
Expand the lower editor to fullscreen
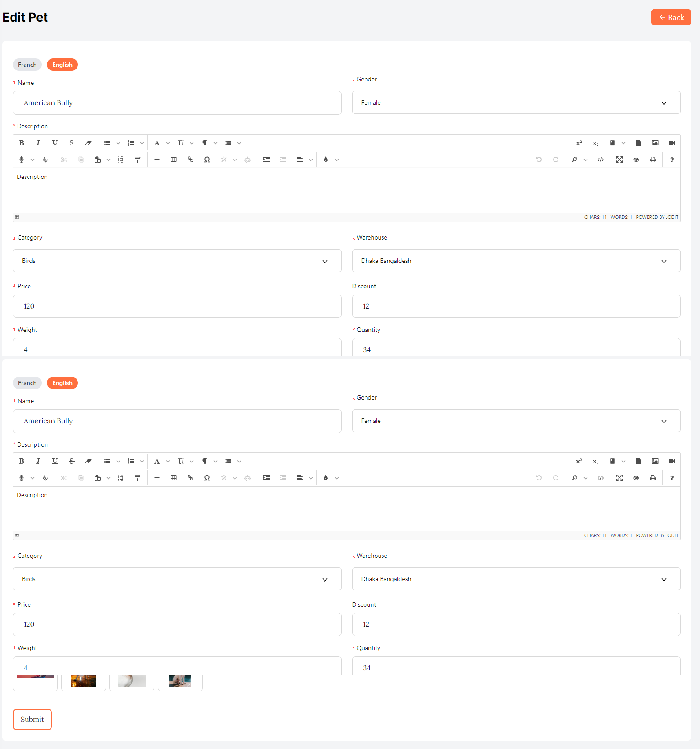point(619,478)
